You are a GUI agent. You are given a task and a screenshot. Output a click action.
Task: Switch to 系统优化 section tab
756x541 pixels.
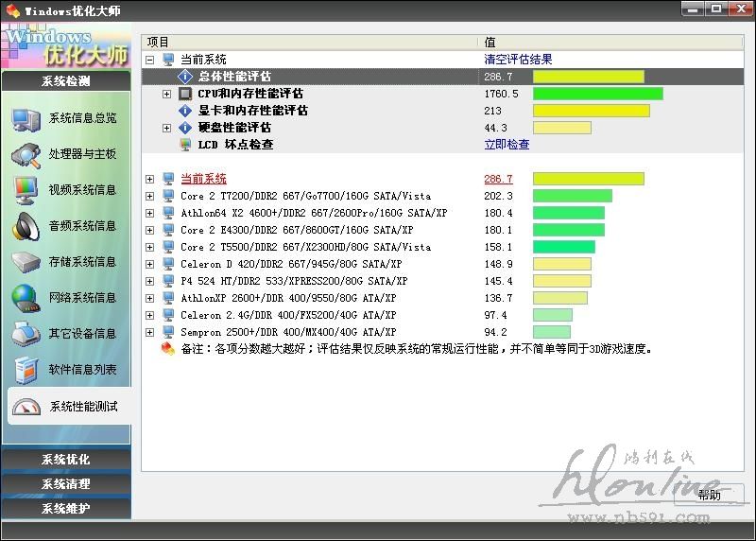[65, 460]
